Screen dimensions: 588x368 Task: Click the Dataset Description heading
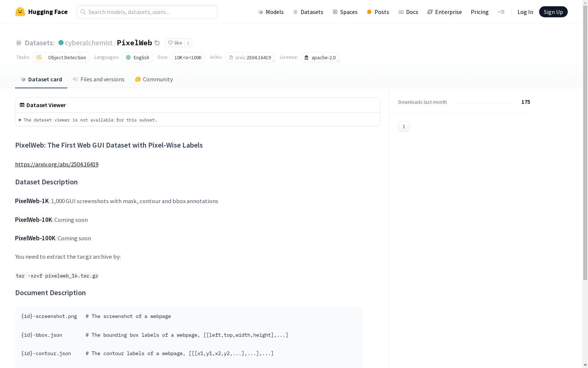pos(46,182)
